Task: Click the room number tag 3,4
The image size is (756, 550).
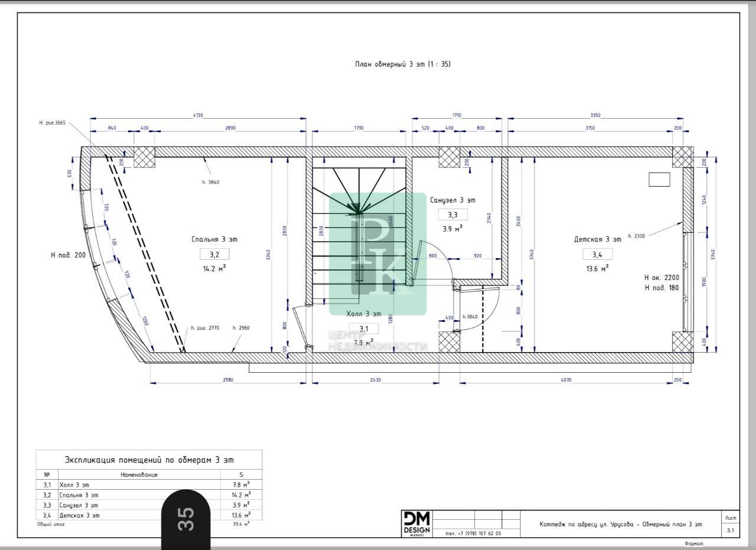Action: click(x=598, y=254)
